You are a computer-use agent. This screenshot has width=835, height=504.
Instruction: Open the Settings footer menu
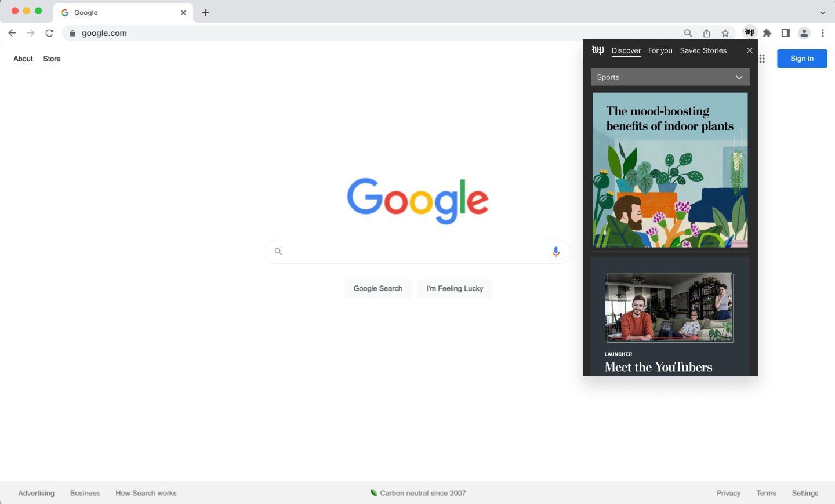[x=805, y=493]
